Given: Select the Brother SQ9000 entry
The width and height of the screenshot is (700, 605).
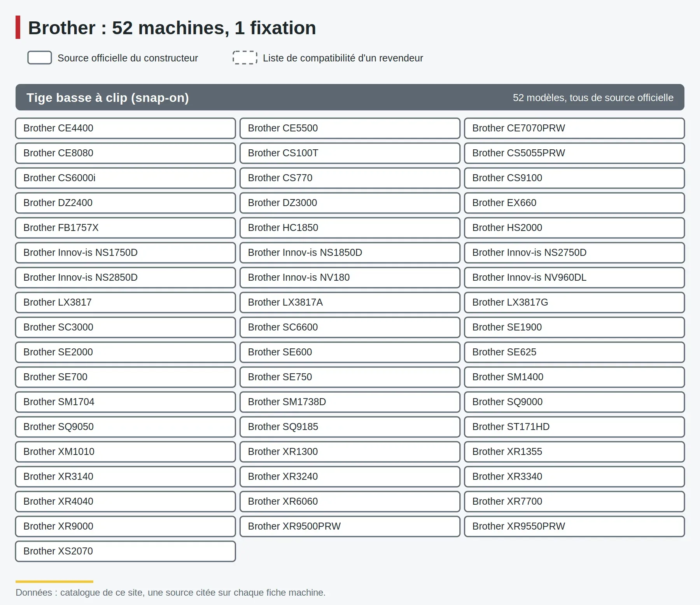Looking at the screenshot, I should pos(574,402).
